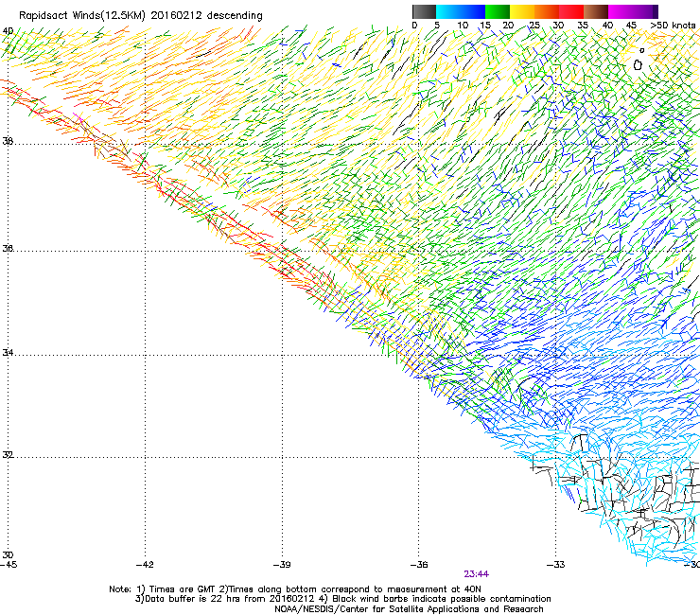The width and height of the screenshot is (700, 615).
Task: Click the orange 25-30 knots legend color
Action: tap(547, 11)
